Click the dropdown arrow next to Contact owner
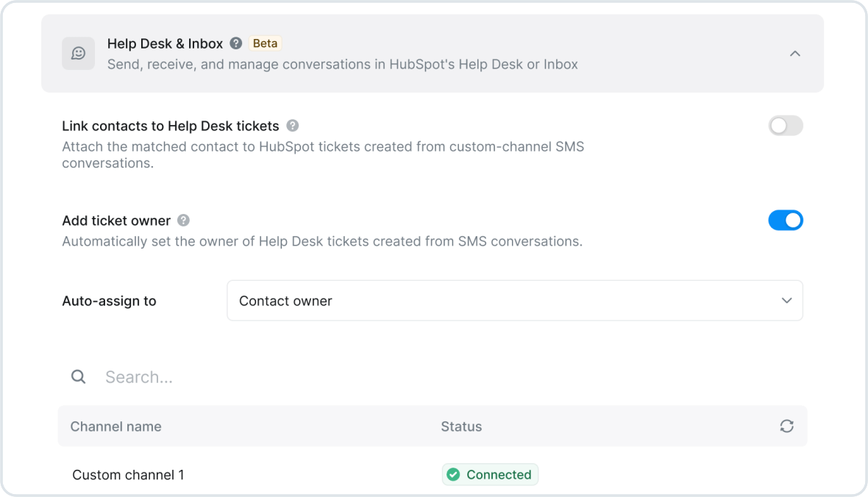 (x=786, y=301)
